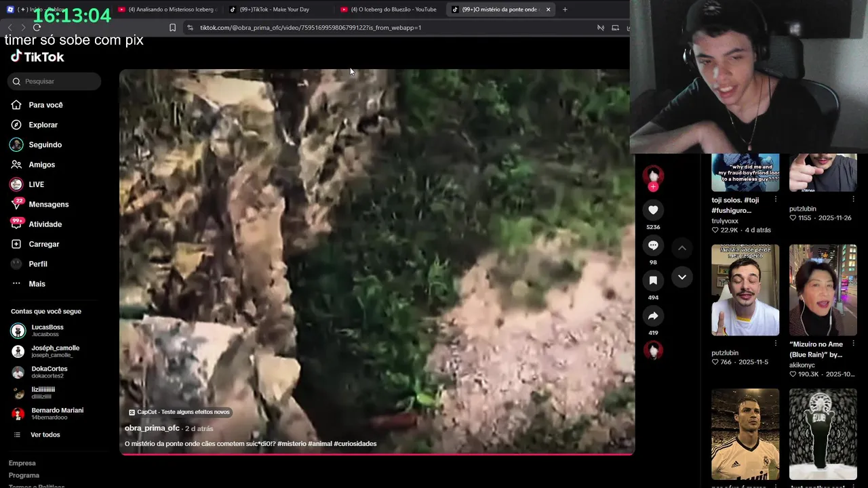
Task: Click the Empresa footer link
Action: coord(22,463)
